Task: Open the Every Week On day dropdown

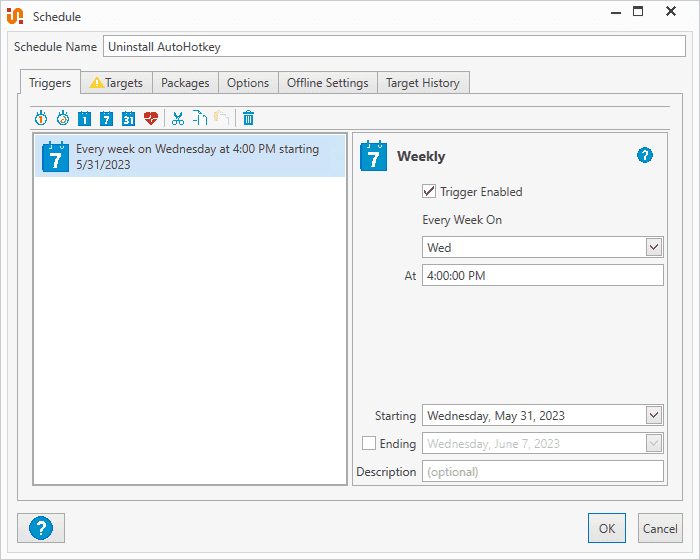Action: click(x=654, y=247)
